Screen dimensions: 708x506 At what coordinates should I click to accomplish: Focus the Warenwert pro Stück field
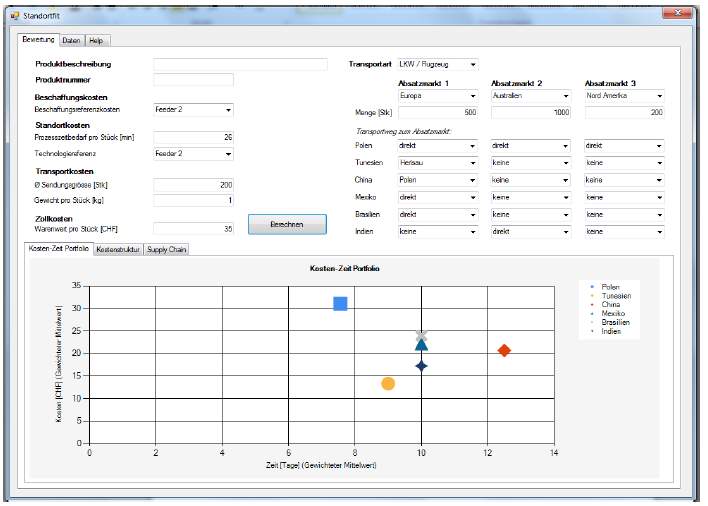193,229
